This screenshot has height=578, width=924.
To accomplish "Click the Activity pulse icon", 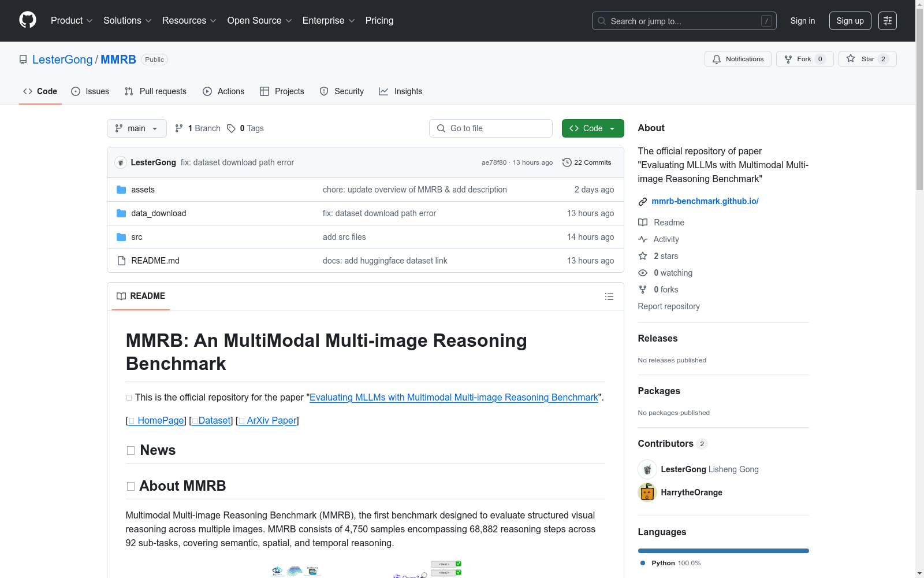I will point(643,239).
